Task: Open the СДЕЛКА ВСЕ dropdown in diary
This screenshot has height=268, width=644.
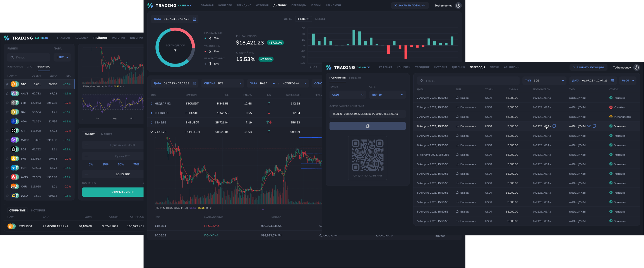Action: pos(223,83)
